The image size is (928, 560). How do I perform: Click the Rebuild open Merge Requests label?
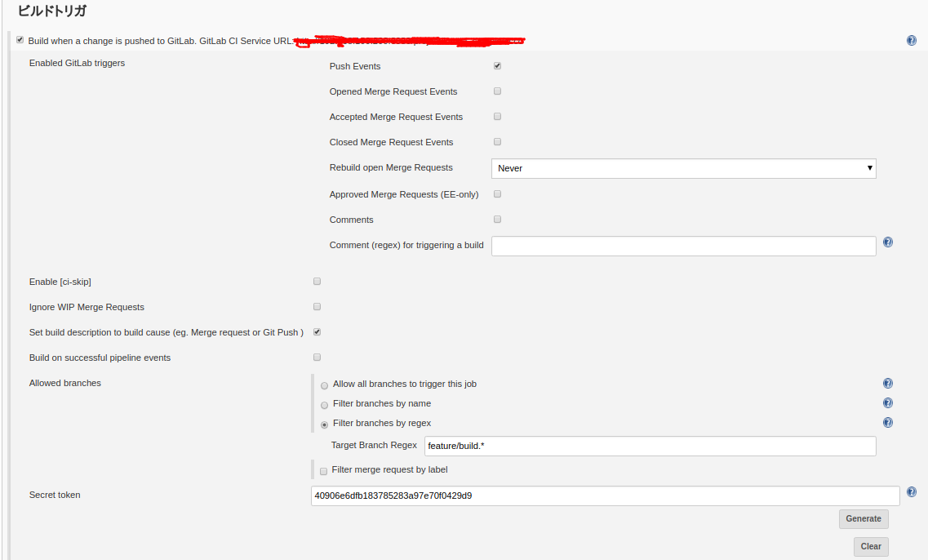tap(391, 167)
